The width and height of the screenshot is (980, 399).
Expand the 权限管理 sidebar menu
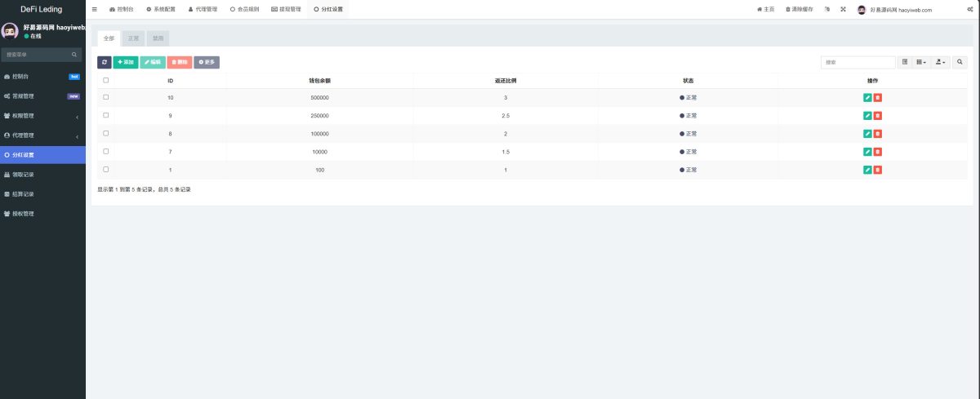pos(42,116)
